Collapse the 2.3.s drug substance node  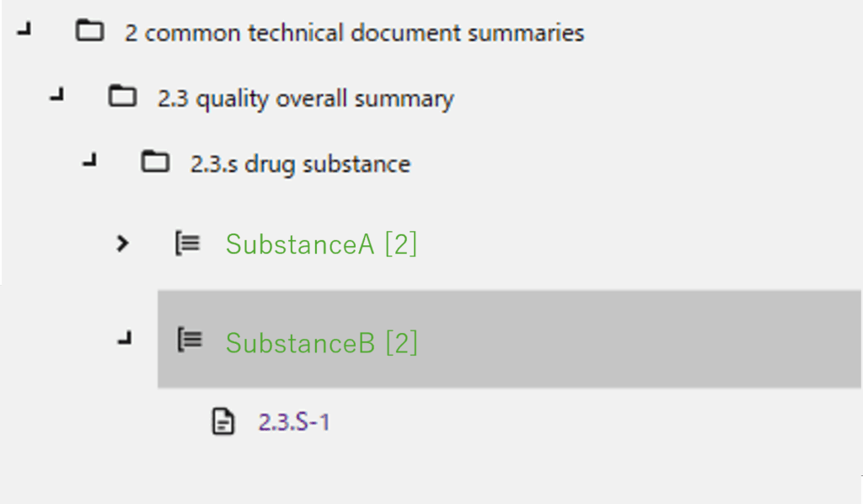[x=89, y=162]
